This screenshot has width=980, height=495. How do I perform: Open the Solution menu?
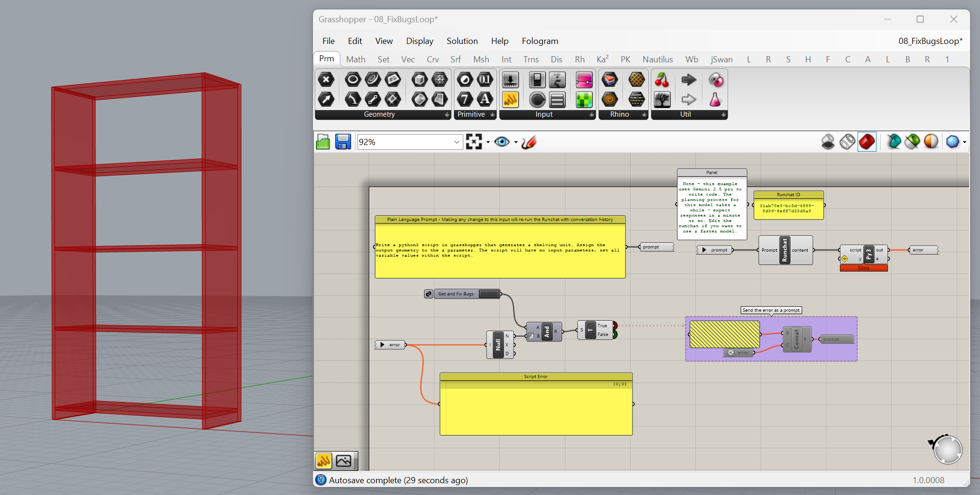point(462,41)
